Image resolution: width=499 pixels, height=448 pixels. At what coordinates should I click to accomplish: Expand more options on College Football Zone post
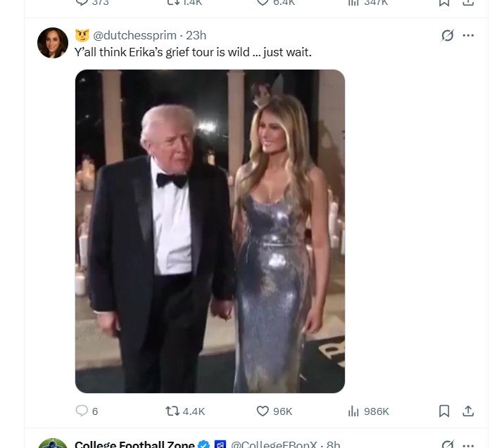point(468,444)
